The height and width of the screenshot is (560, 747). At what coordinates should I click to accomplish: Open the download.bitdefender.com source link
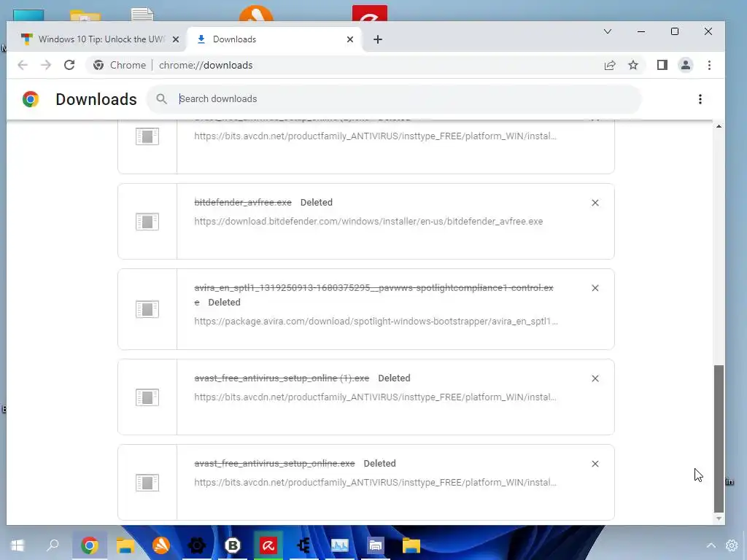click(368, 222)
